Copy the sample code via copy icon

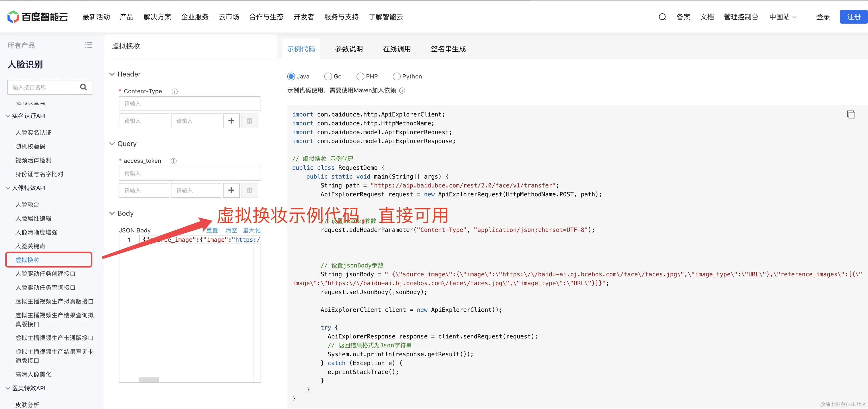(851, 115)
